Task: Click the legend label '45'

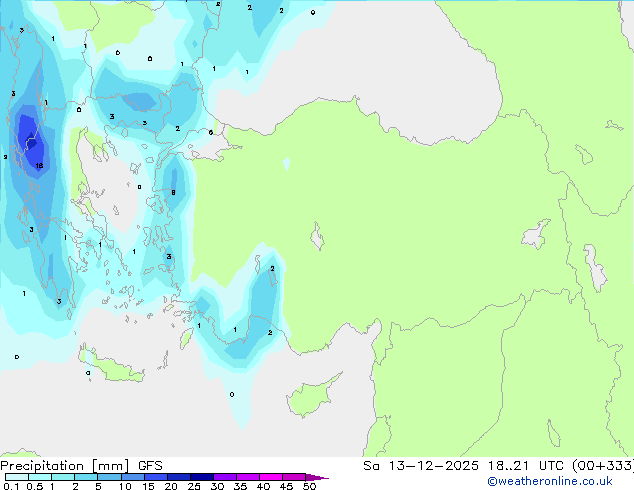Action: tap(286, 486)
